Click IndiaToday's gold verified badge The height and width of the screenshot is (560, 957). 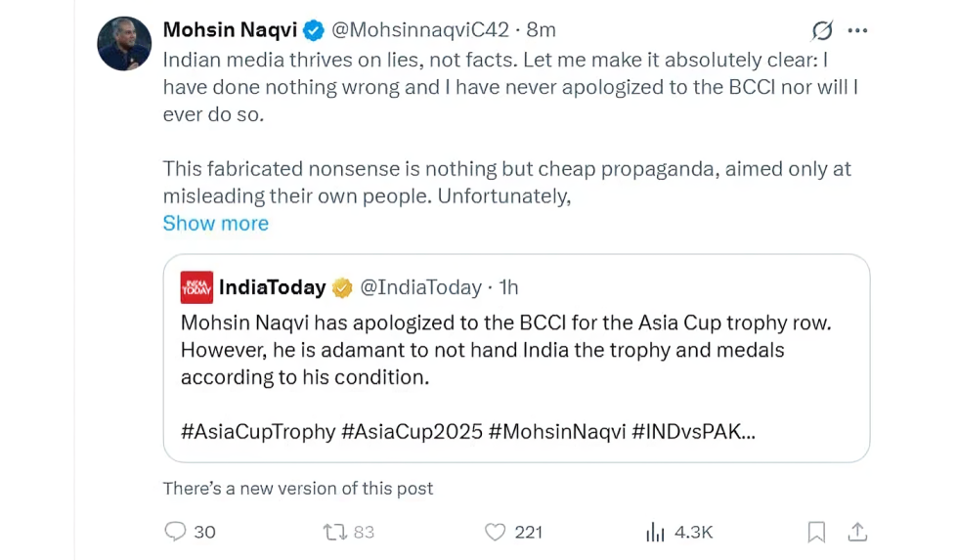click(342, 287)
